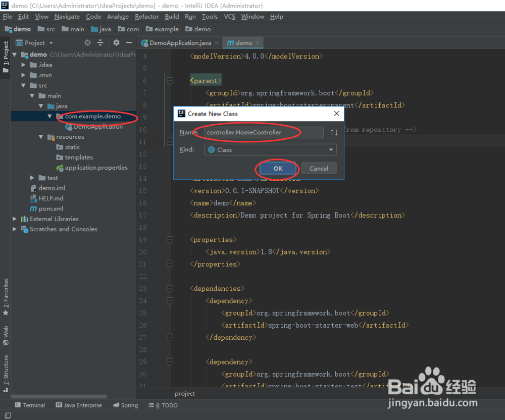Open the Spring tool window

tap(126, 405)
